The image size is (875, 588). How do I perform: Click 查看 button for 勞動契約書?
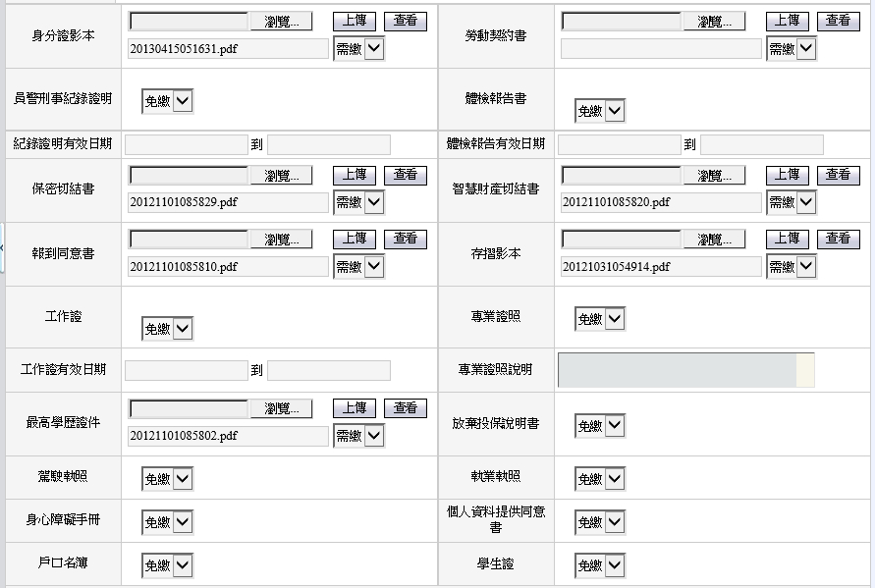838,22
